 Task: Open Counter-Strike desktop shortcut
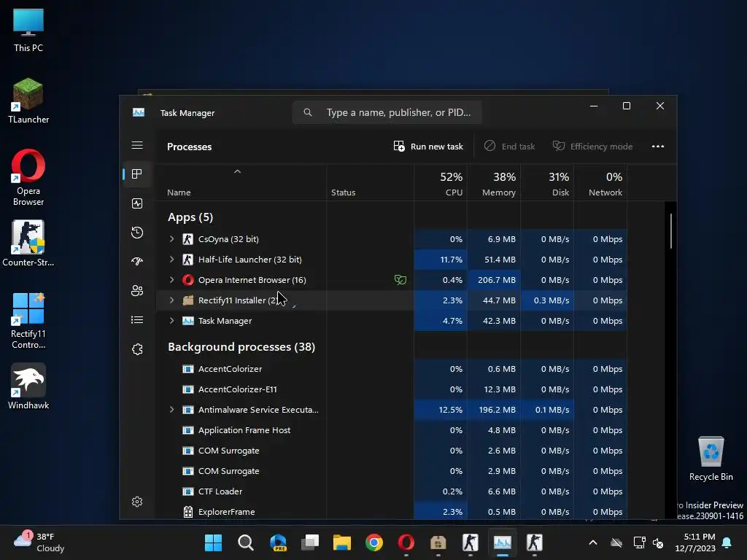pyautogui.click(x=28, y=244)
